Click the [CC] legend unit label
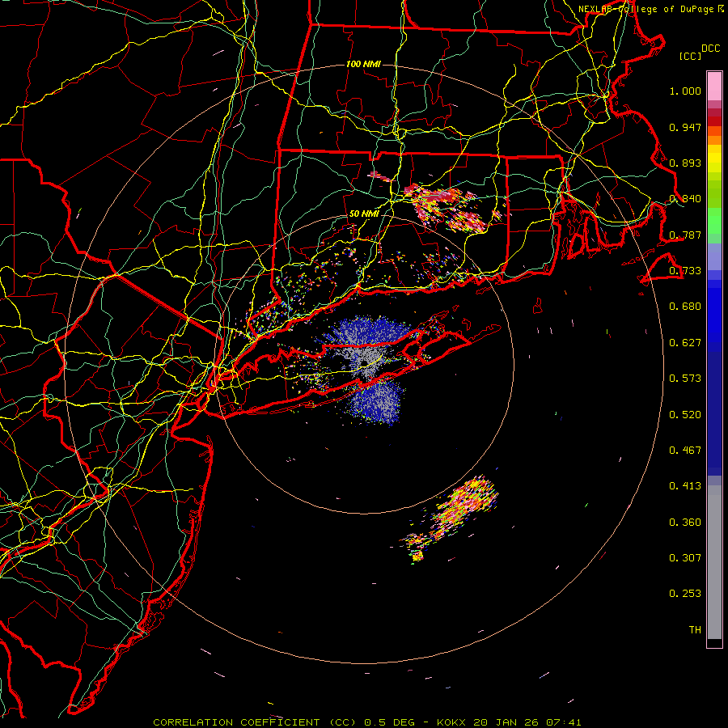728x728 pixels. [x=691, y=56]
